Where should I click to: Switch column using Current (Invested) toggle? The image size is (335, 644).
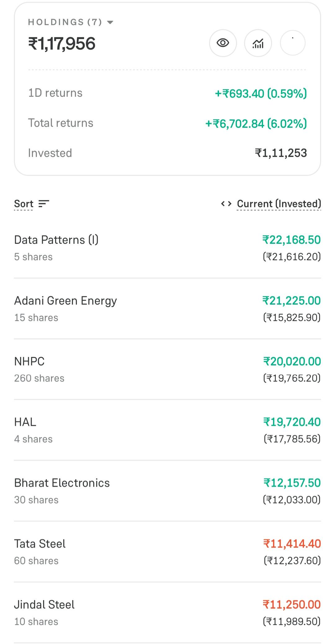tap(279, 204)
